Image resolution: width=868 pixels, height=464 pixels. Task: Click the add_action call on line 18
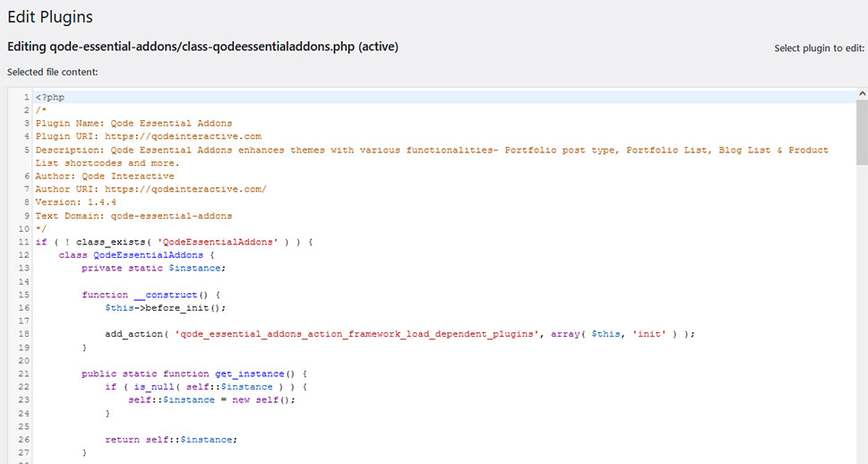pos(400,334)
